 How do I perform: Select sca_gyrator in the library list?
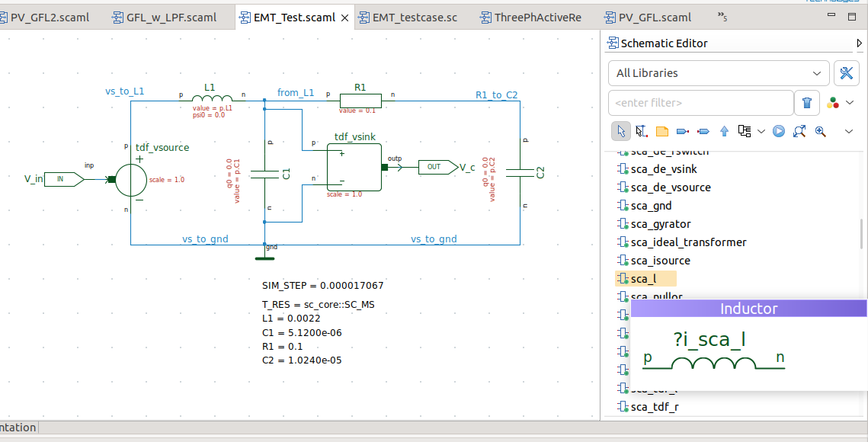click(x=654, y=224)
